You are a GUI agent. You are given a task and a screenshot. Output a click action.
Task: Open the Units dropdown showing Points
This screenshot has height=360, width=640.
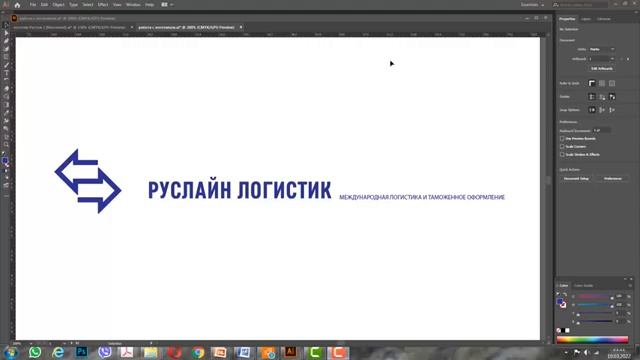[602, 49]
